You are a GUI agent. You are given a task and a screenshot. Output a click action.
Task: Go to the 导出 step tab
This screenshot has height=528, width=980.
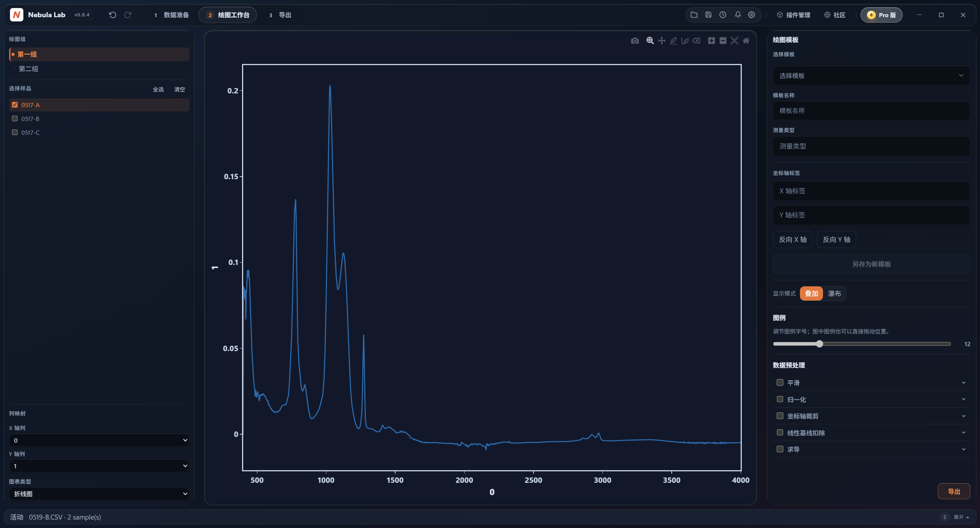[x=280, y=15]
